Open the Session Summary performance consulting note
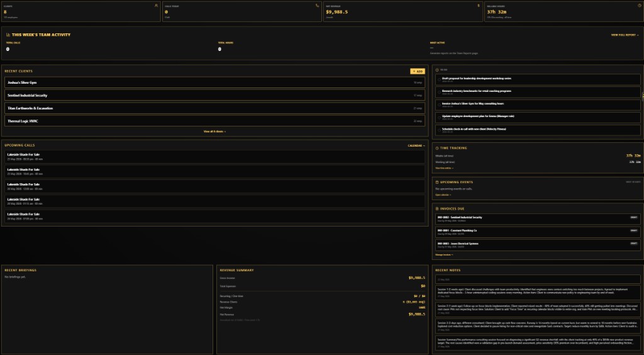The width and height of the screenshot is (644, 355). [538, 343]
